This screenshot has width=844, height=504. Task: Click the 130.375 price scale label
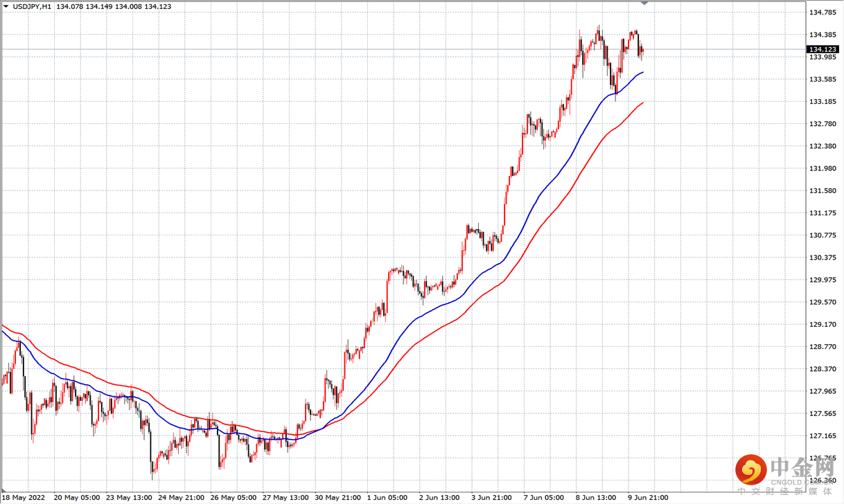(x=821, y=258)
